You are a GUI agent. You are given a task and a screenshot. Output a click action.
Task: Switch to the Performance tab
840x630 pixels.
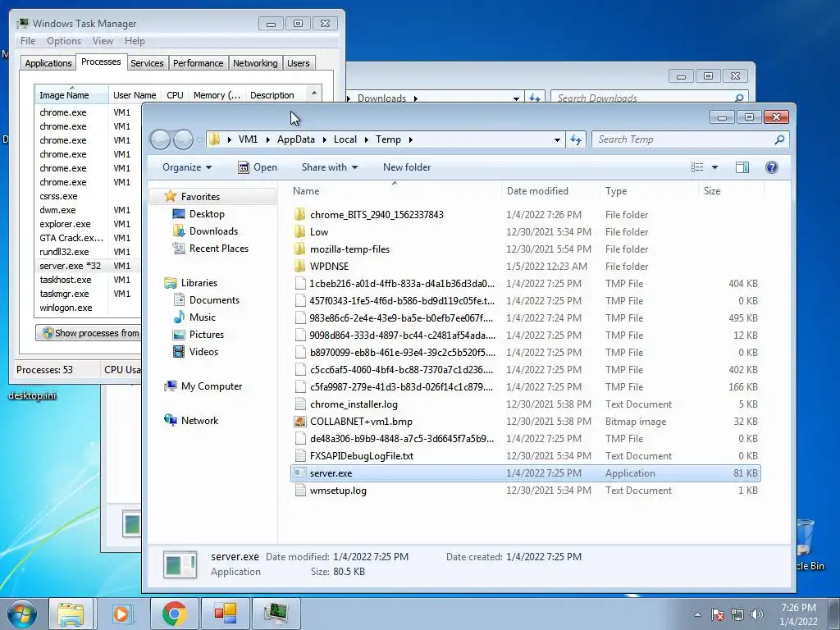[x=198, y=63]
